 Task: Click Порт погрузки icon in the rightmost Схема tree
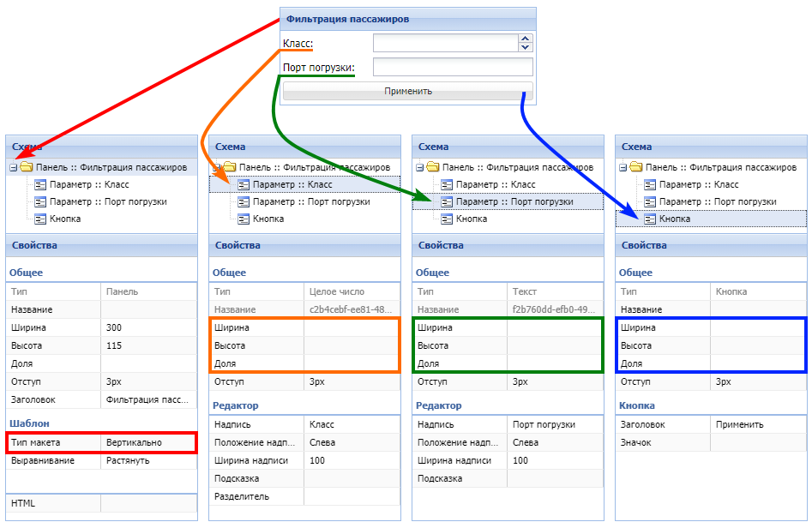(650, 201)
